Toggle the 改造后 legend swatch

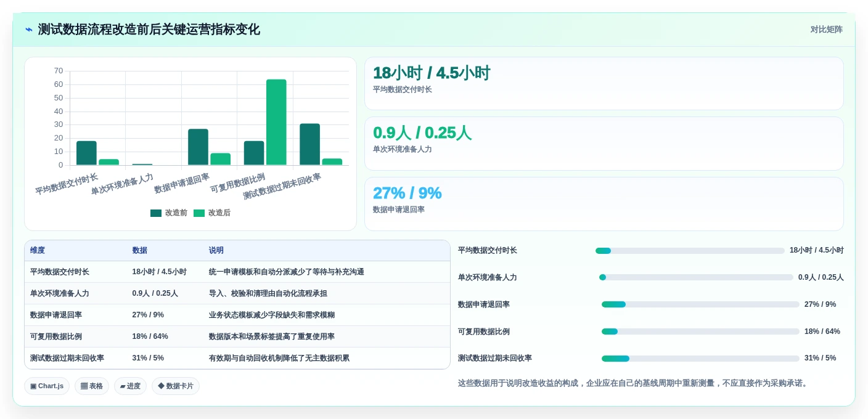[x=199, y=213]
